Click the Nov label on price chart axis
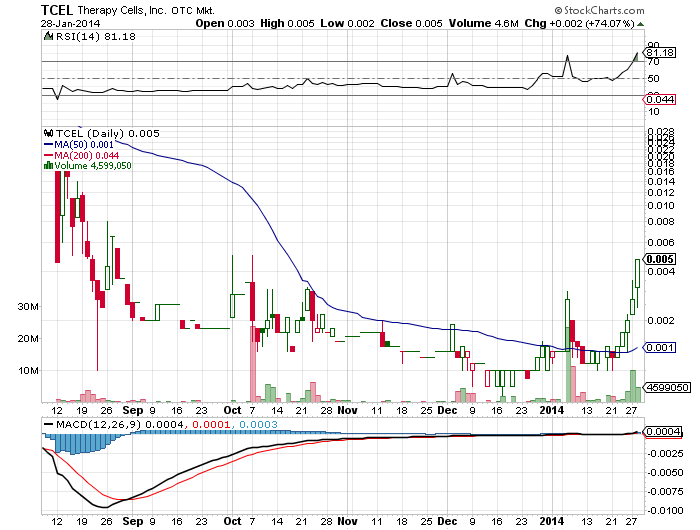The image size is (700, 530). coord(347,410)
